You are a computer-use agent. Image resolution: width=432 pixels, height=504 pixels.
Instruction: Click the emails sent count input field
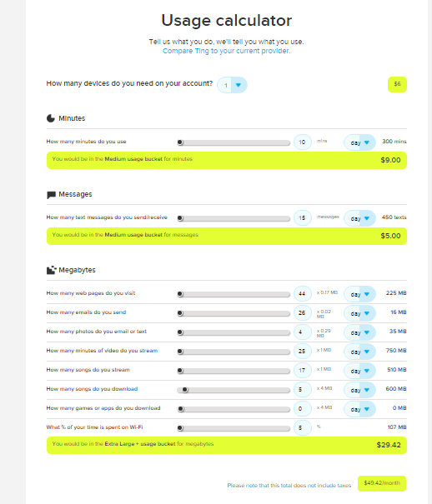(303, 312)
